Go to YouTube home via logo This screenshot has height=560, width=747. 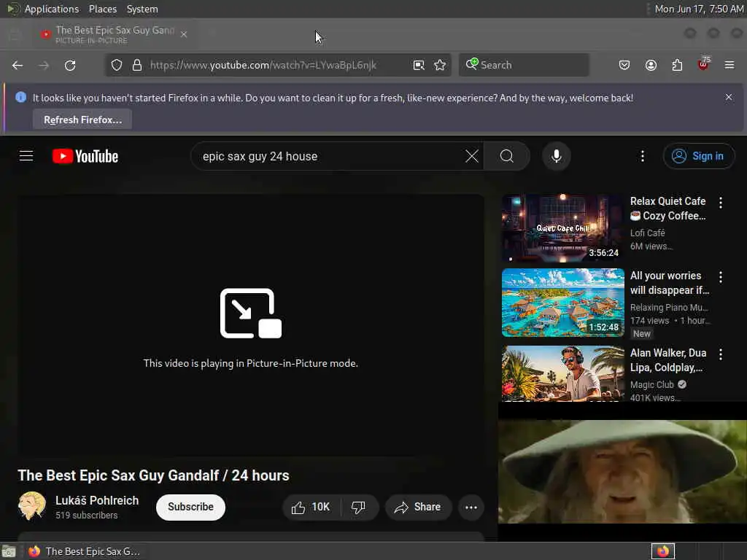point(85,156)
